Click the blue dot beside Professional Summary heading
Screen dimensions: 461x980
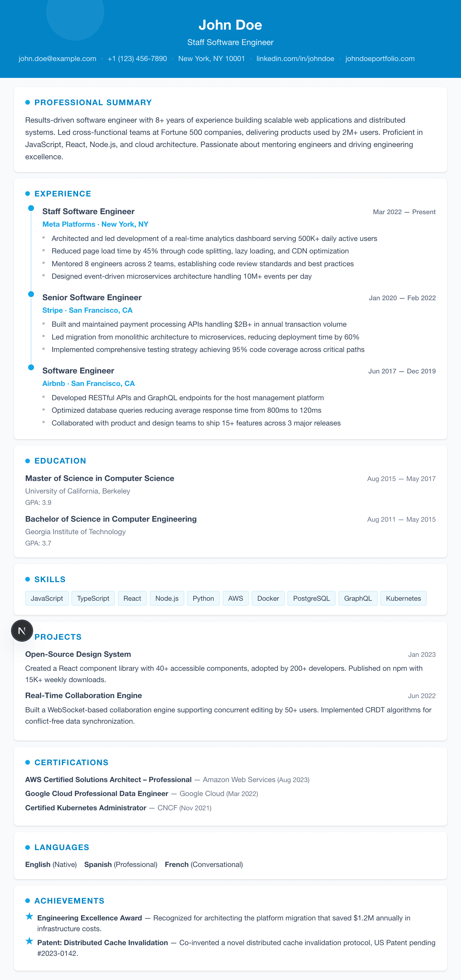27,102
